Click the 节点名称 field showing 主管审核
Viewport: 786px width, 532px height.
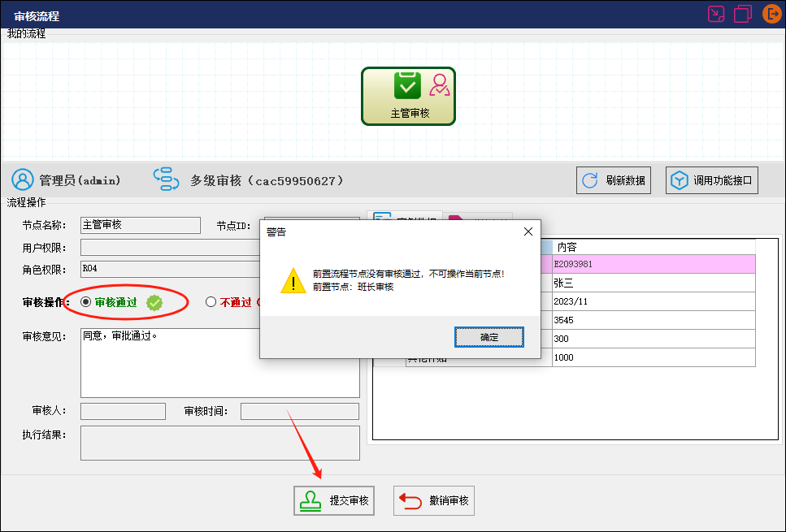[x=141, y=226]
